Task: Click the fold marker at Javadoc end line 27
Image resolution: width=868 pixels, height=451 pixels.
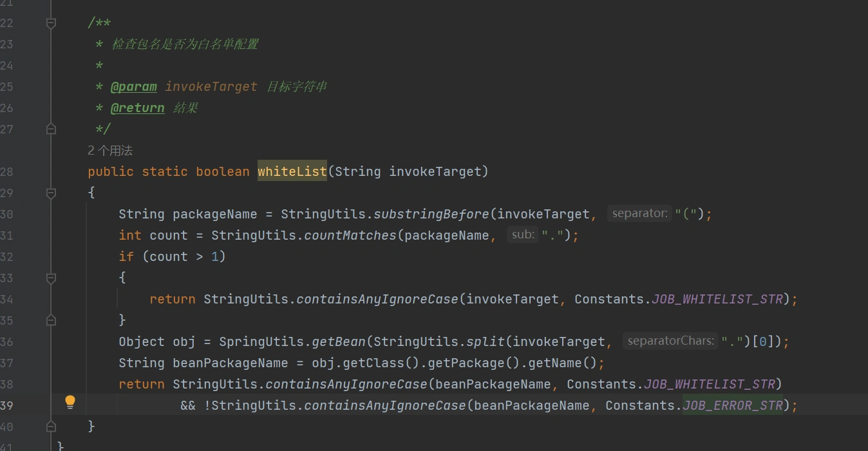Action: pyautogui.click(x=51, y=129)
